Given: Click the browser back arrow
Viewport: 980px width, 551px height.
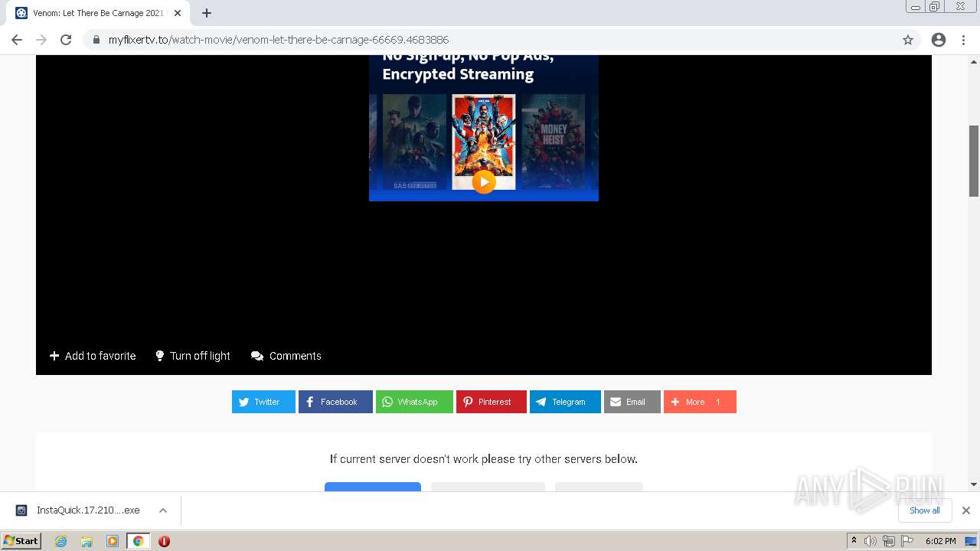Looking at the screenshot, I should click(x=17, y=40).
